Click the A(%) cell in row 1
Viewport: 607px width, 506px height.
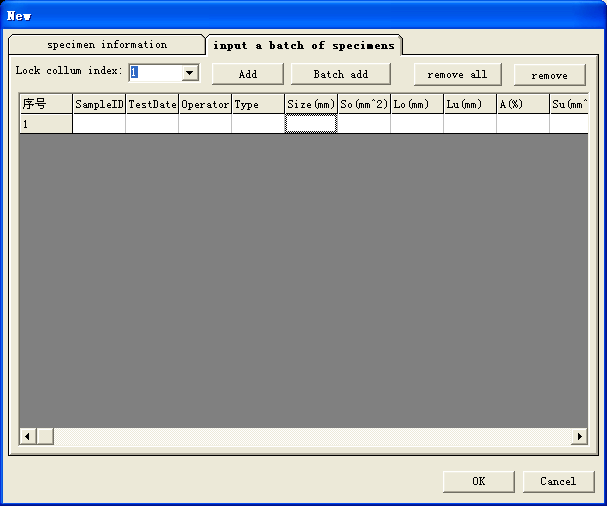[523, 124]
